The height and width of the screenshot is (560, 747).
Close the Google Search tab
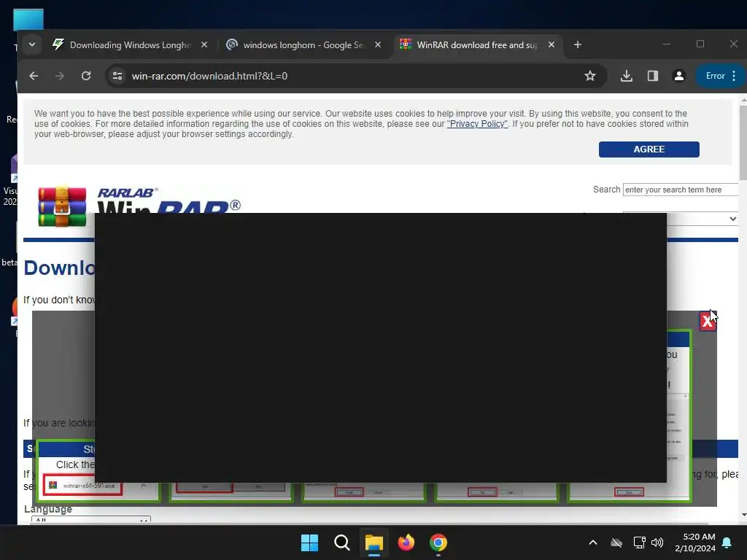378,44
